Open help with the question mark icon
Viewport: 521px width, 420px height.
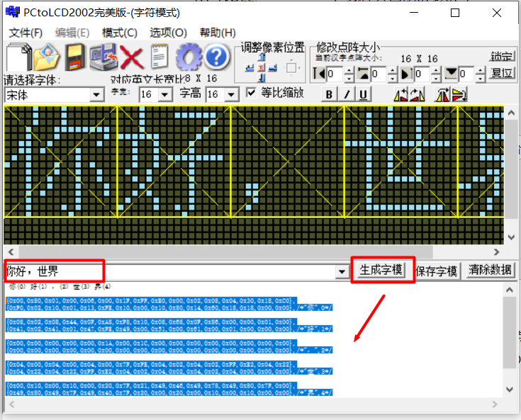(x=217, y=57)
